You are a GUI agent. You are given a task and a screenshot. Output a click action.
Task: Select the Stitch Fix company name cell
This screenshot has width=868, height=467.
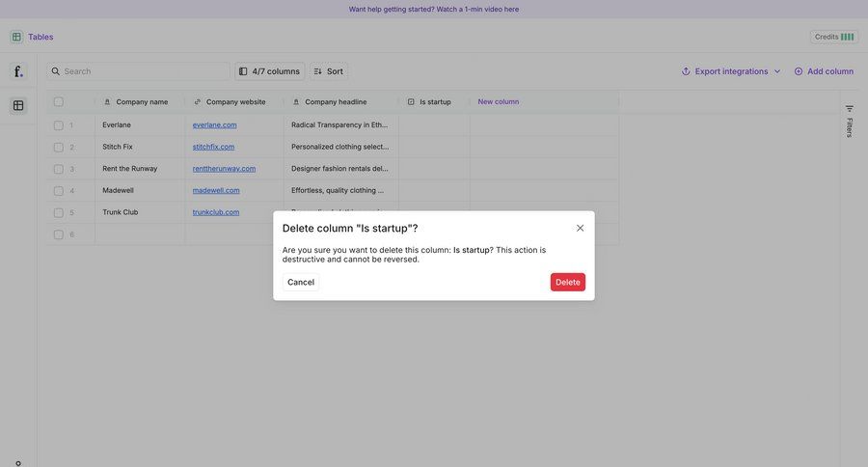[140, 147]
